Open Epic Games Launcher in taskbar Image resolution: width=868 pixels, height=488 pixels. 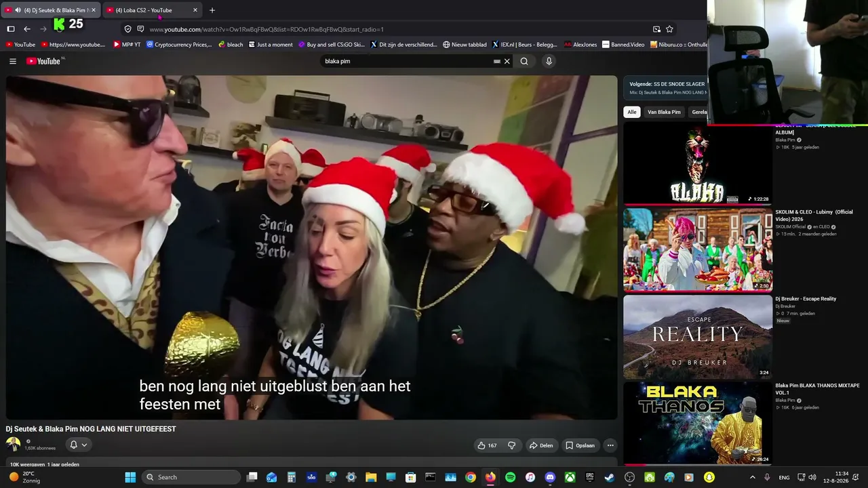coord(590,477)
